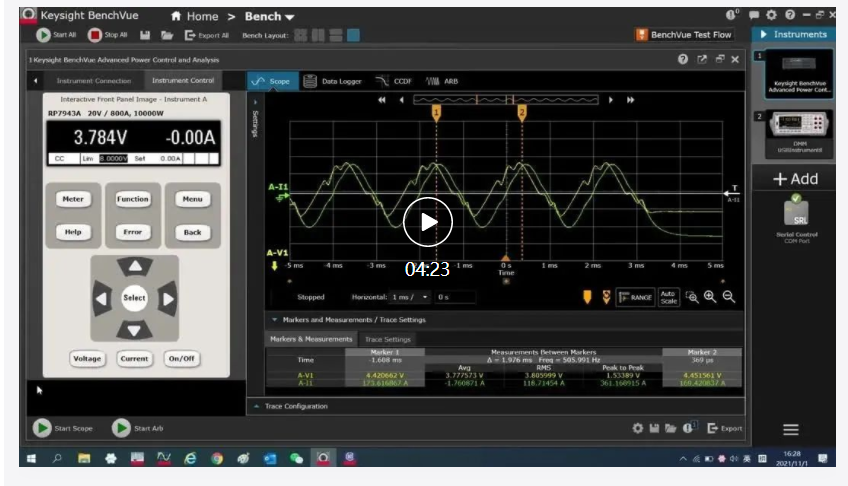Switch to Trace Settings sub-tab
This screenshot has height=486, width=848.
(x=388, y=339)
